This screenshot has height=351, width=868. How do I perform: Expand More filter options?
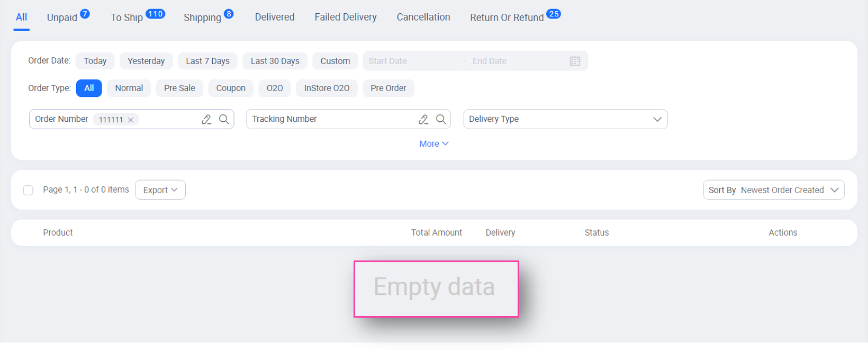(434, 143)
